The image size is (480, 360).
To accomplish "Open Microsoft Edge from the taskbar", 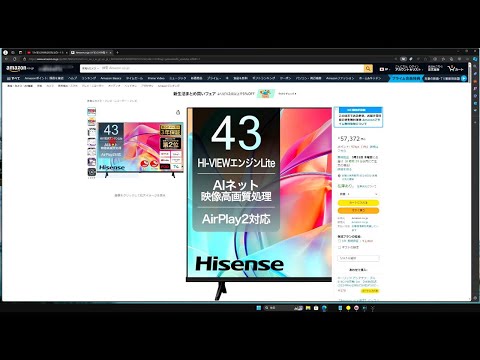I will coord(324,308).
